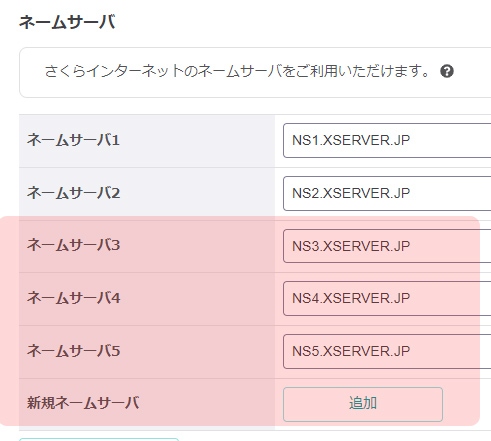Click the ネームサーバ2 row label
The width and height of the screenshot is (491, 441).
coord(73,193)
